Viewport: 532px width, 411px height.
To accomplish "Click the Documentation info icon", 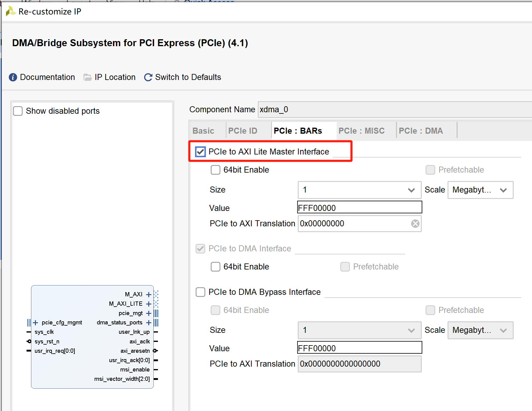I will pyautogui.click(x=13, y=77).
